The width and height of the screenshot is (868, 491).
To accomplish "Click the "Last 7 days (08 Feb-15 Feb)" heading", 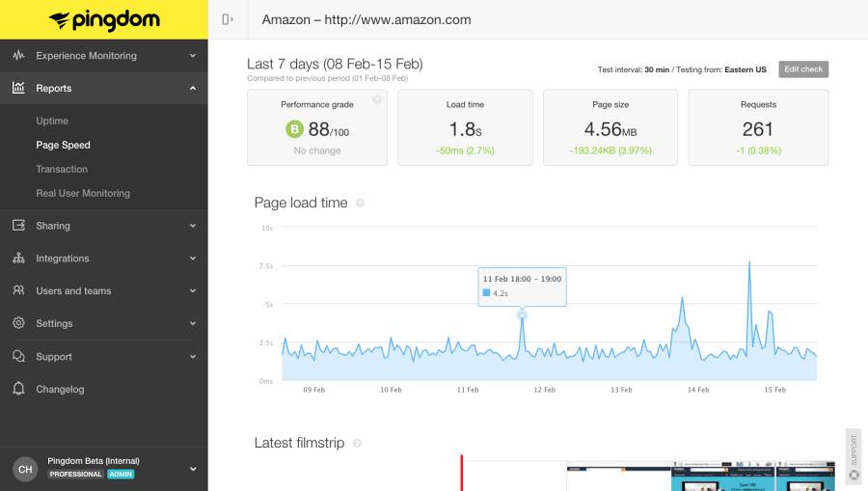I will click(x=335, y=65).
